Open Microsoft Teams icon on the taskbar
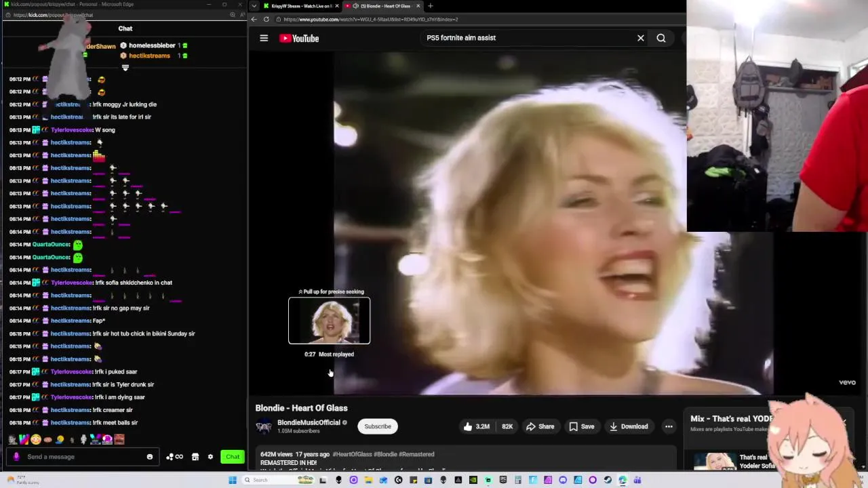This screenshot has height=488, width=868. [637, 480]
